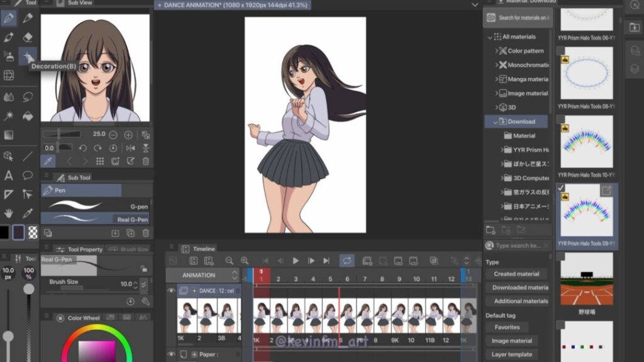Select transparent color swatch
The height and width of the screenshot is (362, 644).
coord(33,233)
